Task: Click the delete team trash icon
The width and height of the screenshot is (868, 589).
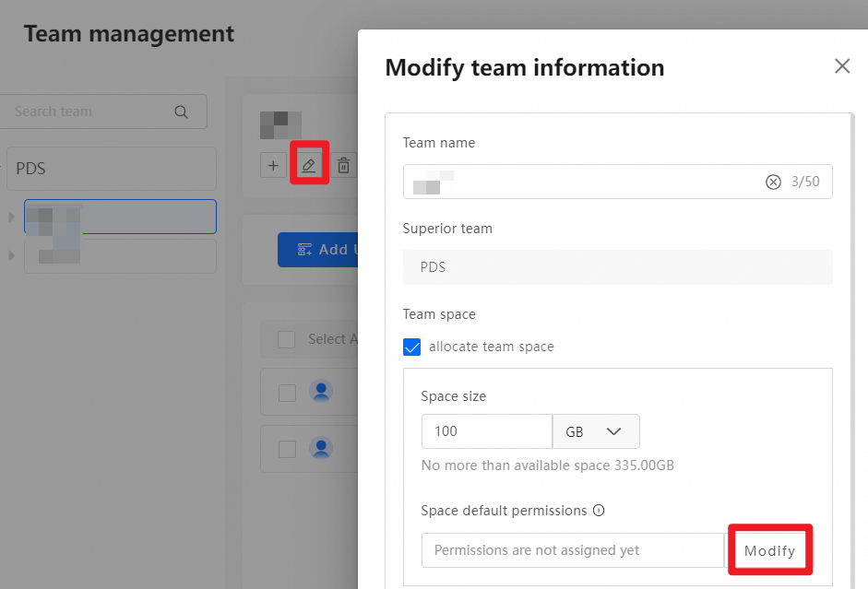Action: tap(343, 166)
